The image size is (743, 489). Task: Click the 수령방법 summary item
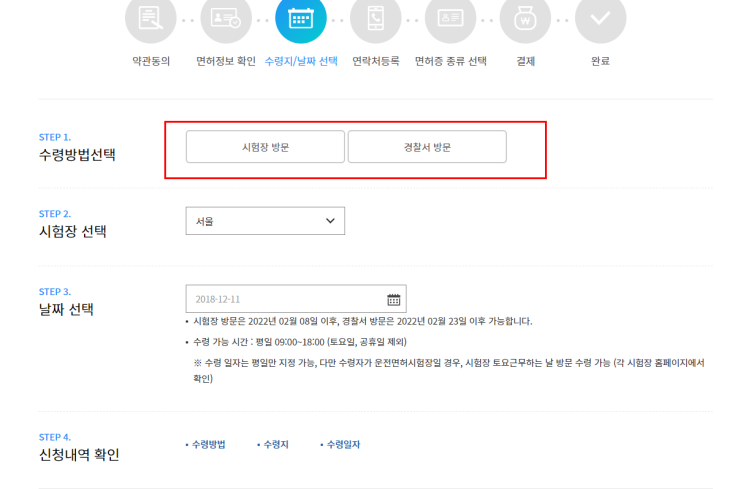click(x=206, y=444)
